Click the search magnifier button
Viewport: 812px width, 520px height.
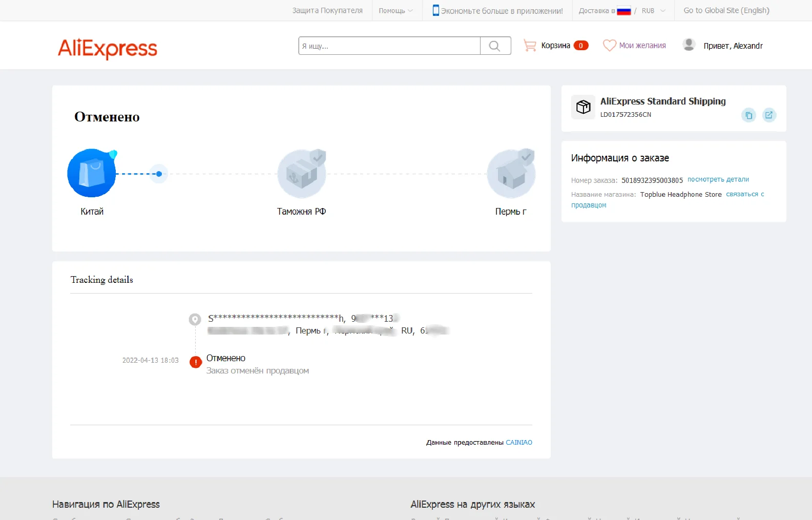(x=495, y=46)
